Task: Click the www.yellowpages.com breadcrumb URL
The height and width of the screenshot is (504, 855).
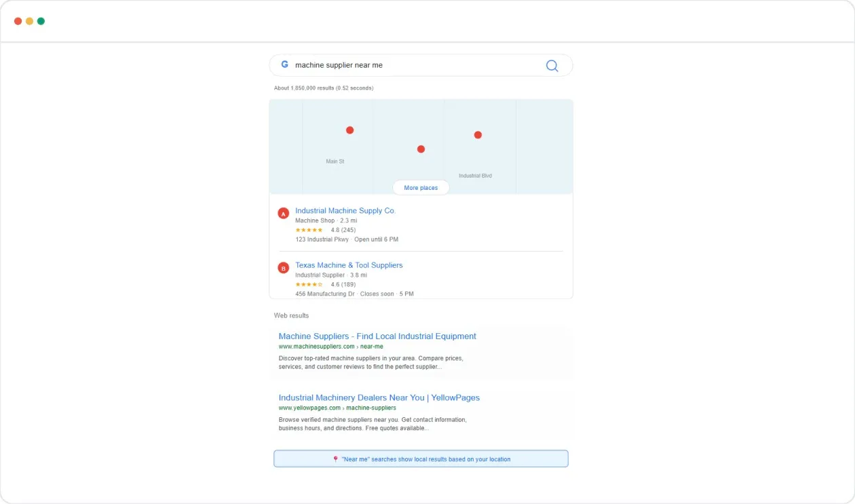Action: [x=309, y=408]
